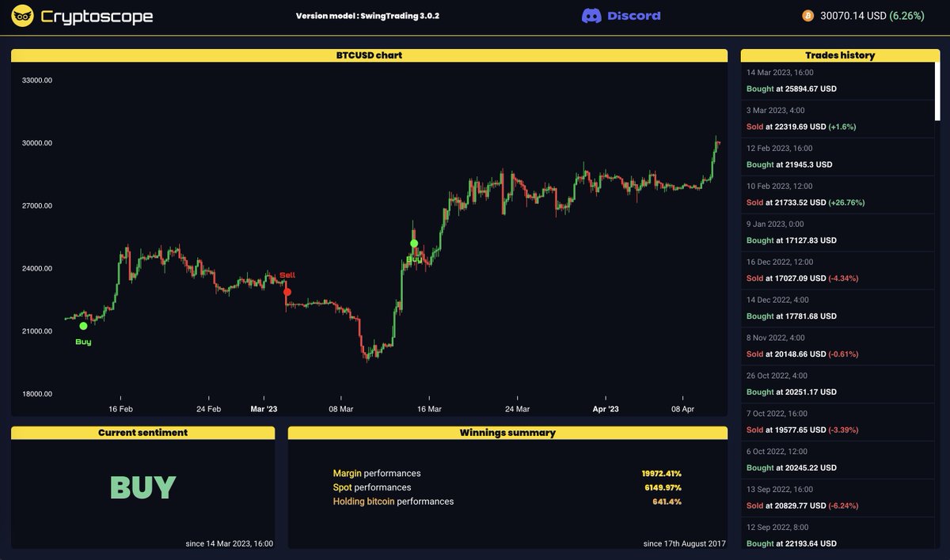This screenshot has width=950, height=560.
Task: Click the orange Bitcoin icon in header
Action: pos(807,16)
